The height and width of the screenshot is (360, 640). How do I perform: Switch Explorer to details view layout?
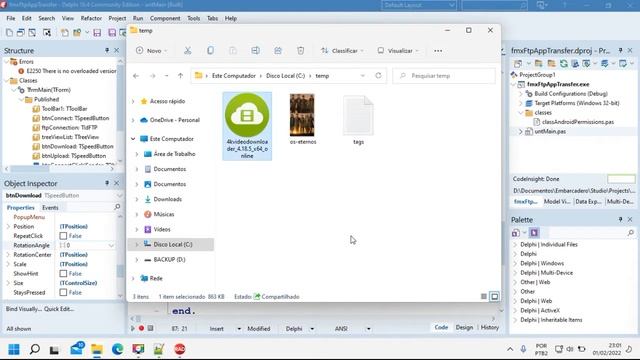click(484, 296)
